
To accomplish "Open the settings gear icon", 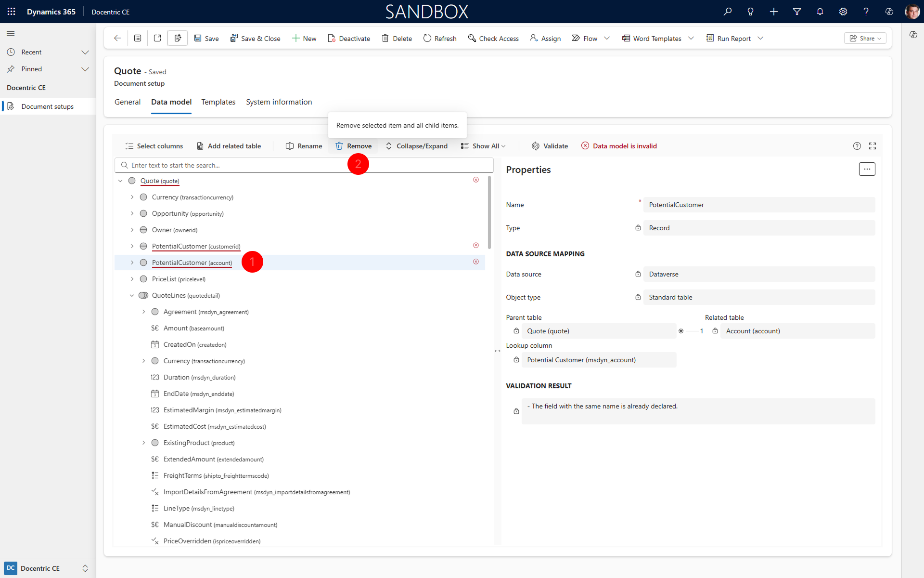I will click(x=843, y=12).
